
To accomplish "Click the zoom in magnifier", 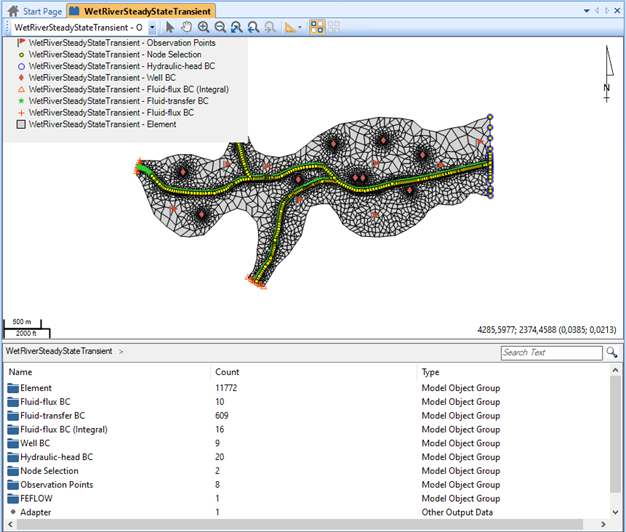I will pyautogui.click(x=204, y=27).
